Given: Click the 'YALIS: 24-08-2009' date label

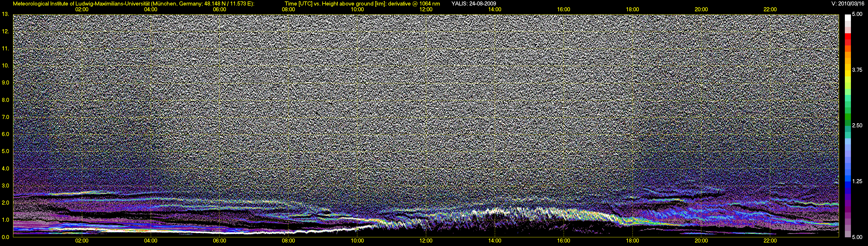Looking at the screenshot, I should click(x=473, y=4).
